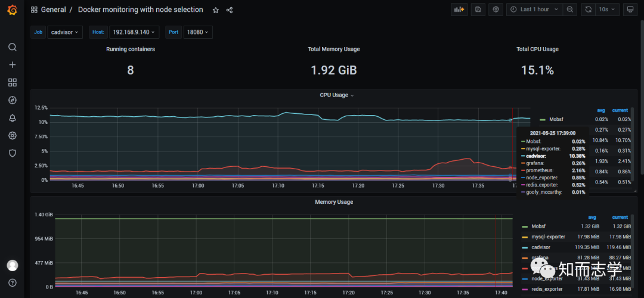The width and height of the screenshot is (644, 298).
Task: Open the Last 1 hour time picker
Action: (534, 10)
